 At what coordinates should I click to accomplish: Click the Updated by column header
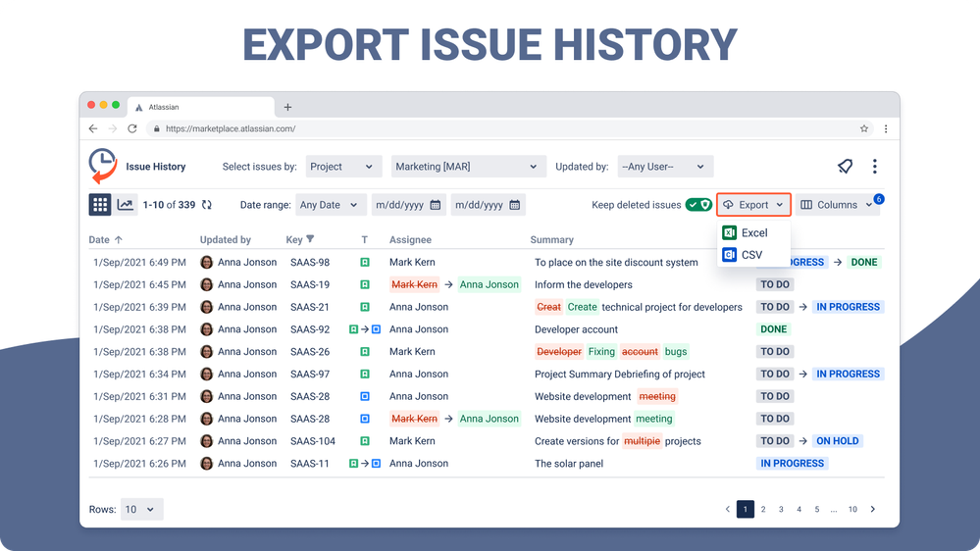coord(225,240)
